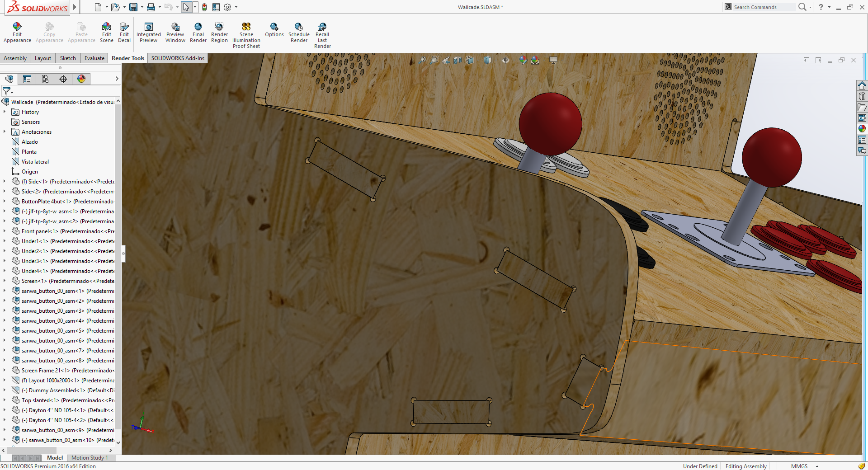Click the Search Commands field

(x=763, y=7)
